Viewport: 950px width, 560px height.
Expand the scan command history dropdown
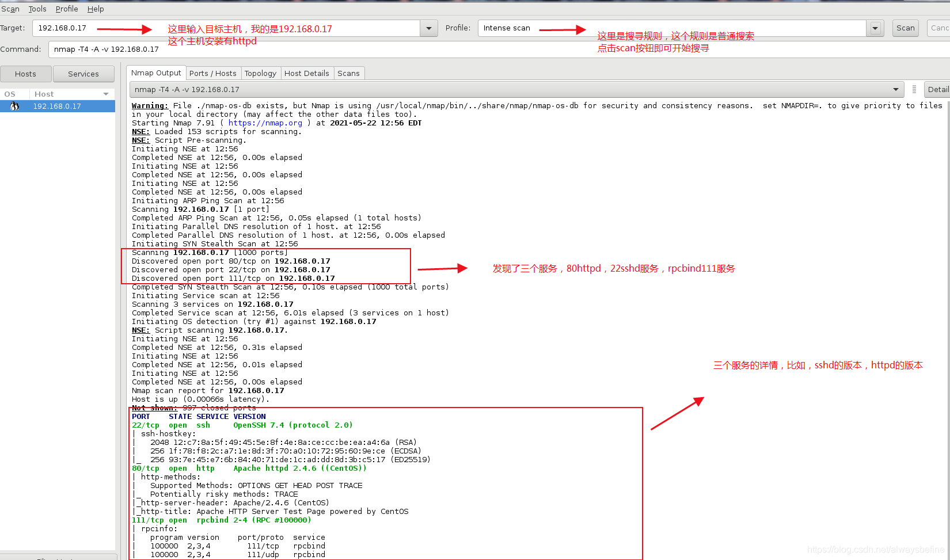(896, 89)
